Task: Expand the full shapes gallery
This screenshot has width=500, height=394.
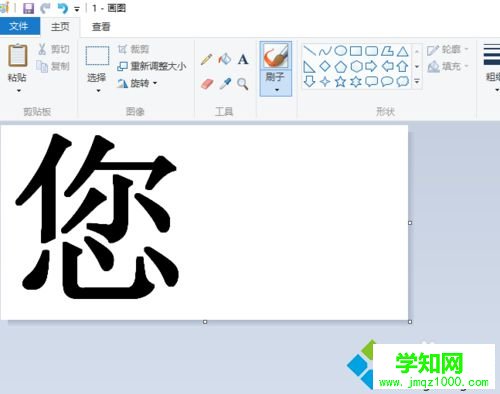Action: coord(417,81)
